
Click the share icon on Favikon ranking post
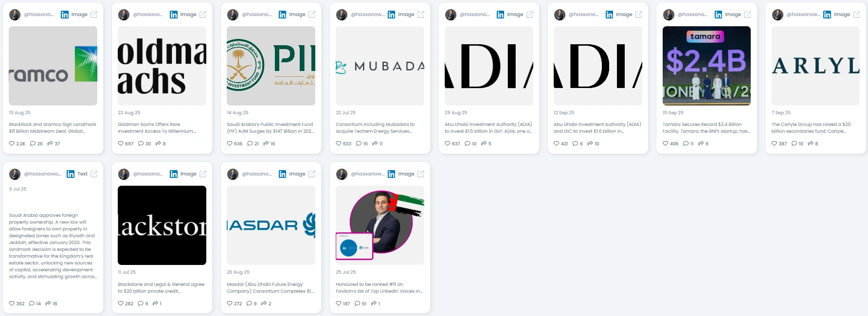click(374, 303)
